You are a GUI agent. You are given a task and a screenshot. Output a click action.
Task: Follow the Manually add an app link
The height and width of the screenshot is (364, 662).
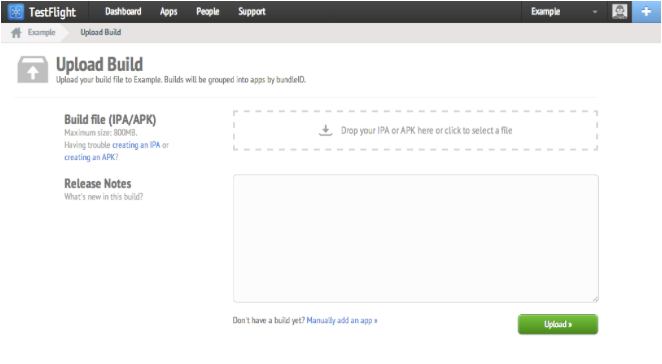click(342, 321)
